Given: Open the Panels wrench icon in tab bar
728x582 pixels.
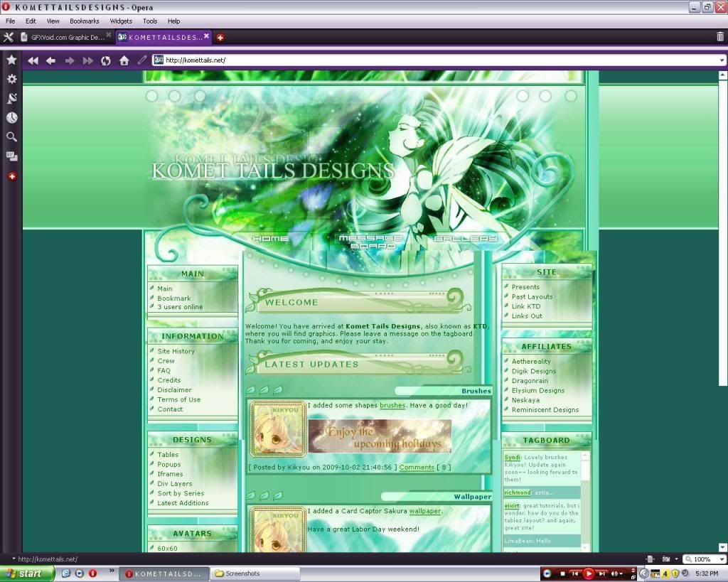Looking at the screenshot, I should click(x=9, y=38).
